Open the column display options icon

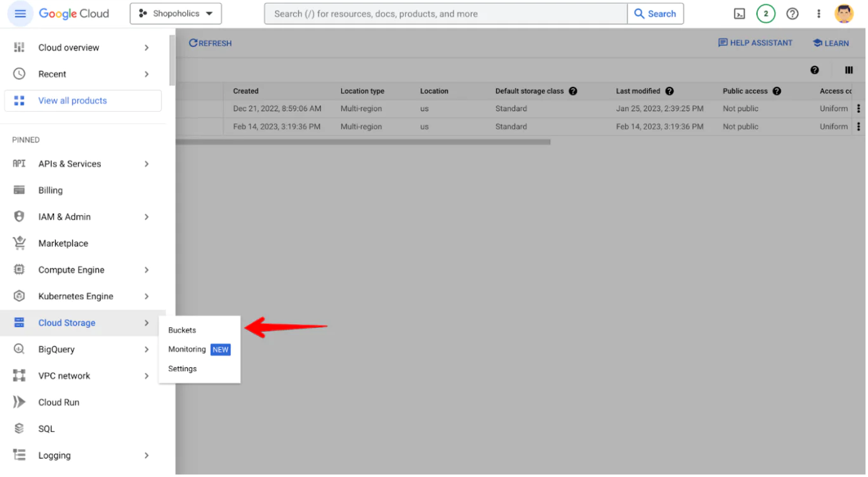849,70
